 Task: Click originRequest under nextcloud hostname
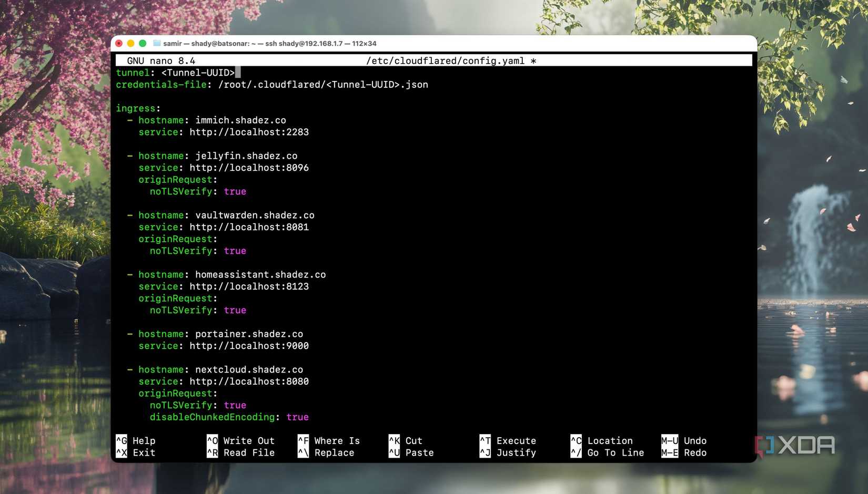[175, 394]
